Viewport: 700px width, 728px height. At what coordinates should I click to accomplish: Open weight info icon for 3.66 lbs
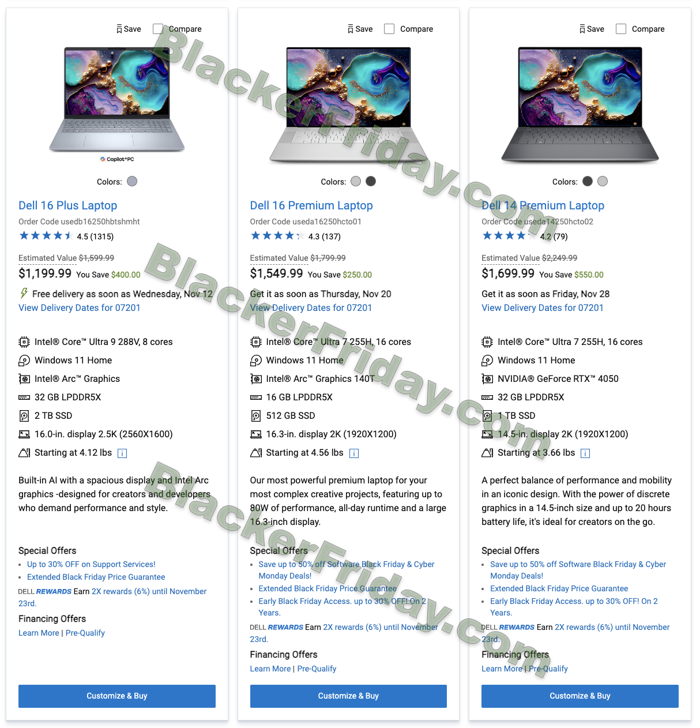click(585, 453)
